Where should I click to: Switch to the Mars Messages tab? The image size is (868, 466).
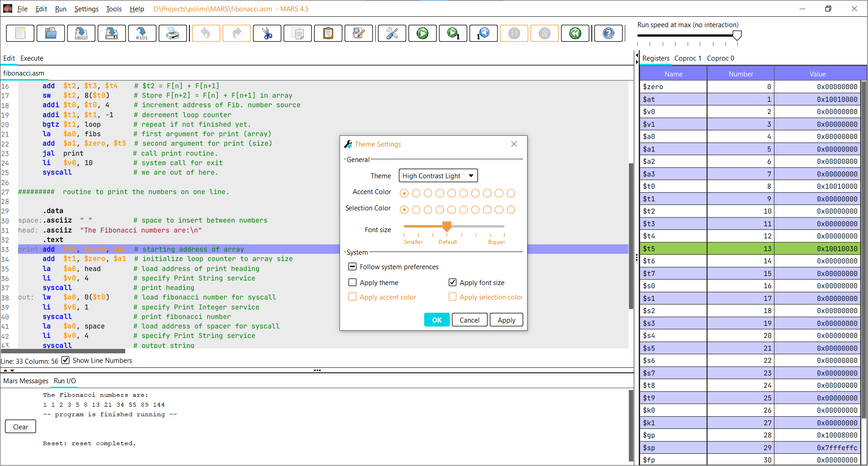26,381
